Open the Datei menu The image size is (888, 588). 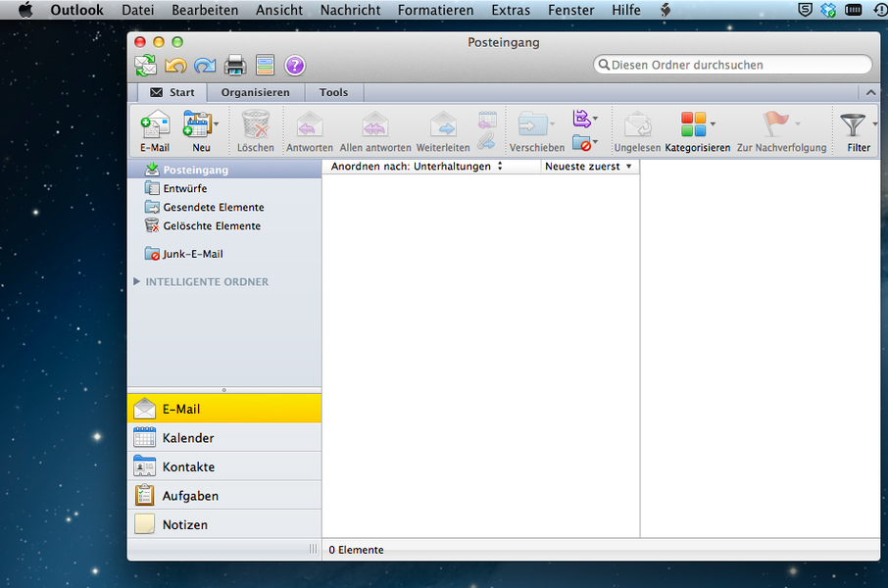(x=137, y=10)
